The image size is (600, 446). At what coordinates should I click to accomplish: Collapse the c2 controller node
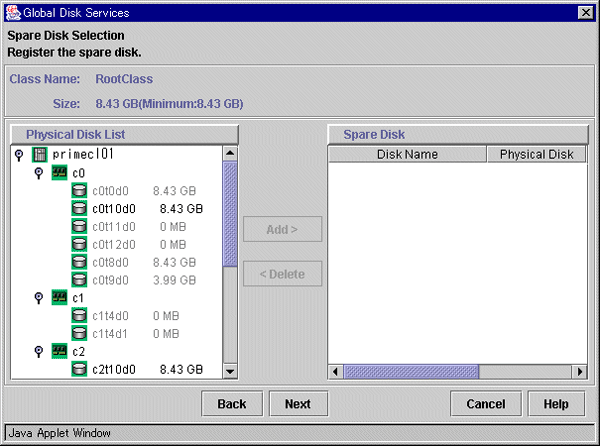[39, 351]
